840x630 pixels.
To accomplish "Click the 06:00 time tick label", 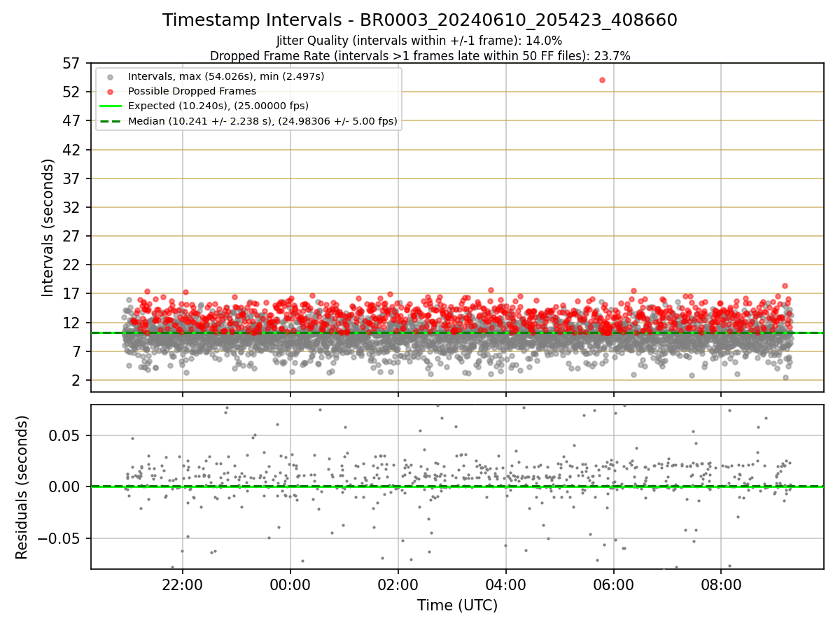I will (x=614, y=584).
